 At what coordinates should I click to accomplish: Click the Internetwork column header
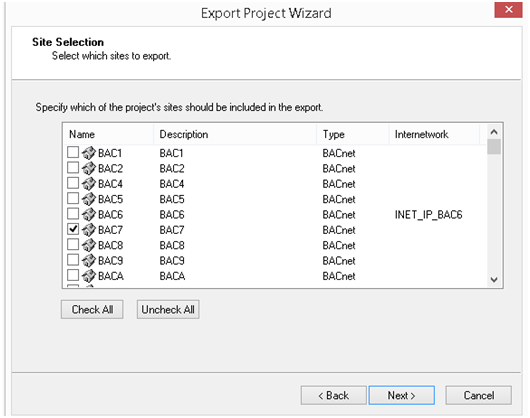434,134
